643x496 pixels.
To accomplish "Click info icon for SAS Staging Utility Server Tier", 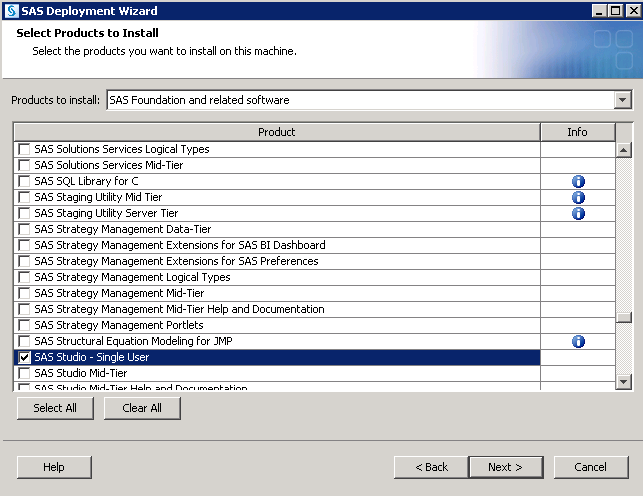I will (578, 214).
